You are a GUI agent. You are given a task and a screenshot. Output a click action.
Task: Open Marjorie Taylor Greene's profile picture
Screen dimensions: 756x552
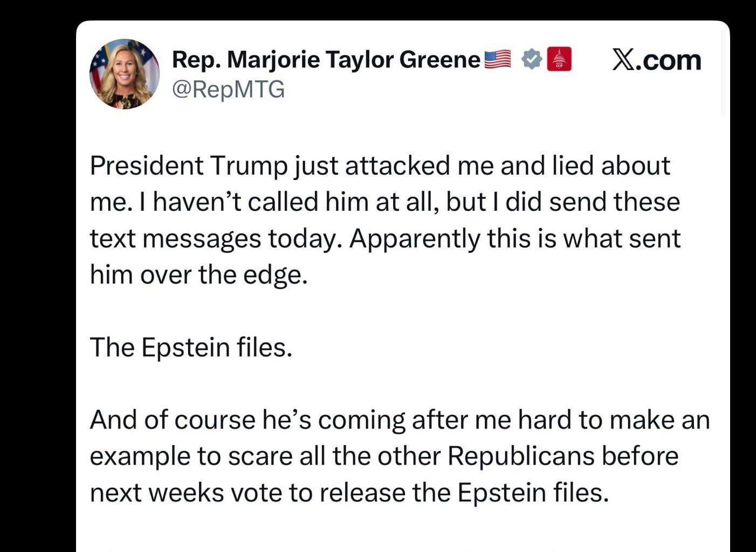pyautogui.click(x=123, y=74)
